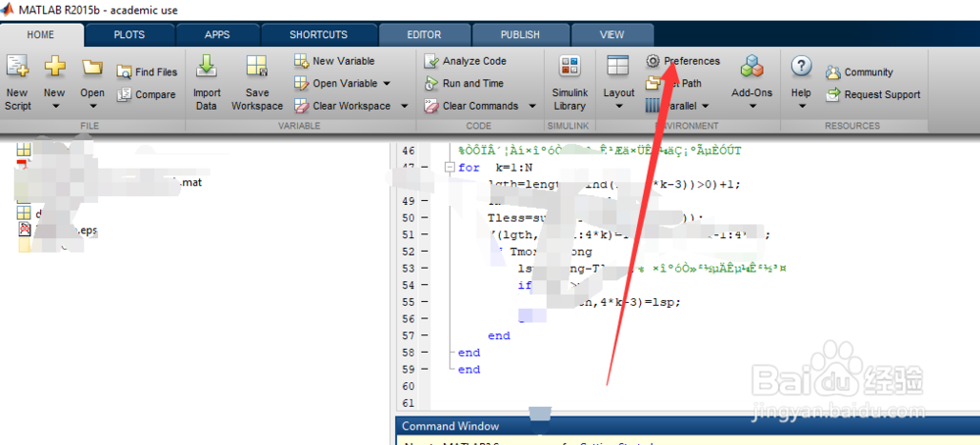Open the Community link
Screen dimensions: 980x445
pyautogui.click(x=859, y=72)
